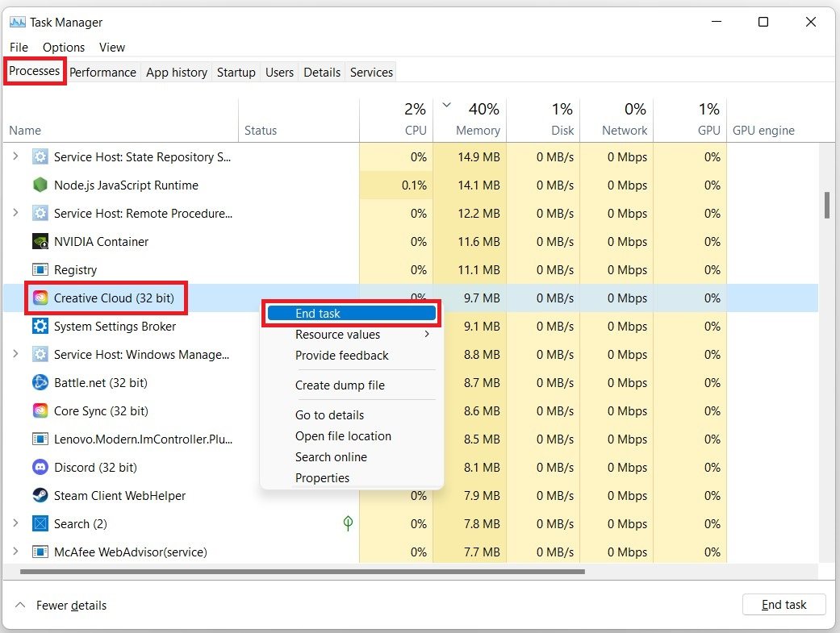Sort by the CPU column header
Image resolution: width=840 pixels, height=633 pixels.
[x=396, y=120]
